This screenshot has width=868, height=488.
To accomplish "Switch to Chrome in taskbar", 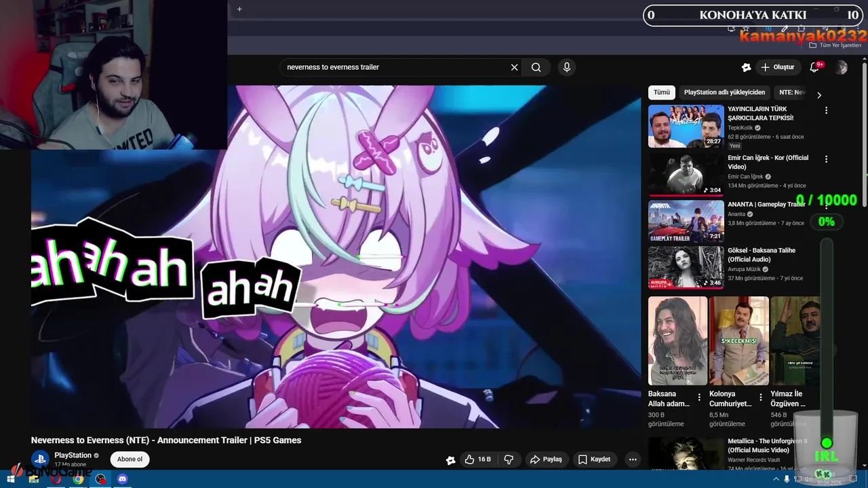I will click(78, 479).
